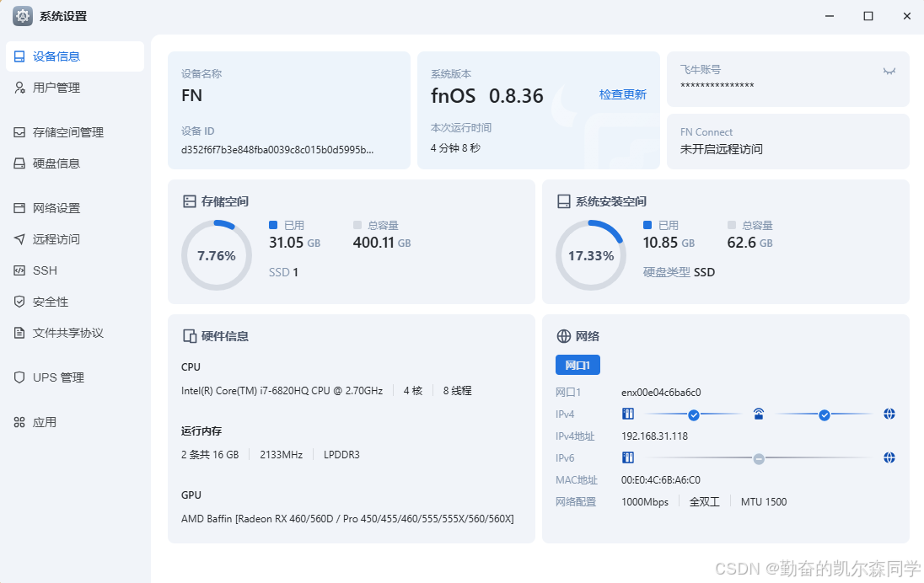
Task: Click the uptime value 4 分钟 8 秒
Action: click(455, 147)
